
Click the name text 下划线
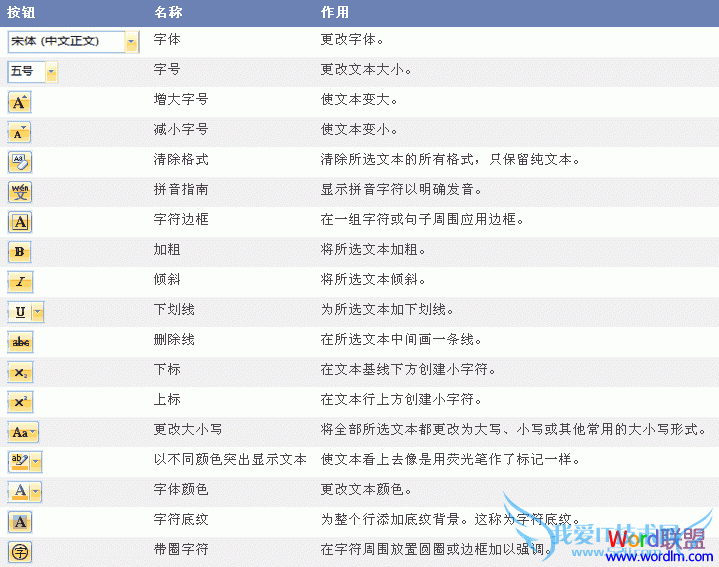(x=174, y=309)
